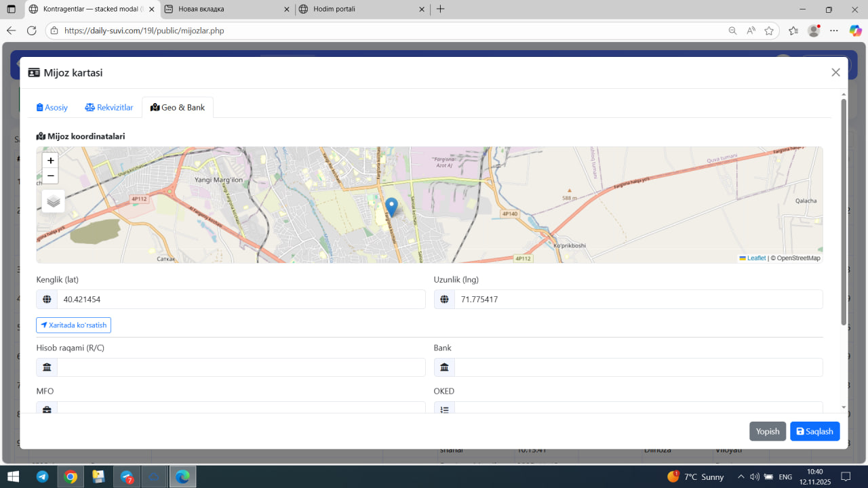Focus the Hisob raqami (R/C) field
Image resolution: width=868 pixels, height=488 pixels.
tap(241, 367)
